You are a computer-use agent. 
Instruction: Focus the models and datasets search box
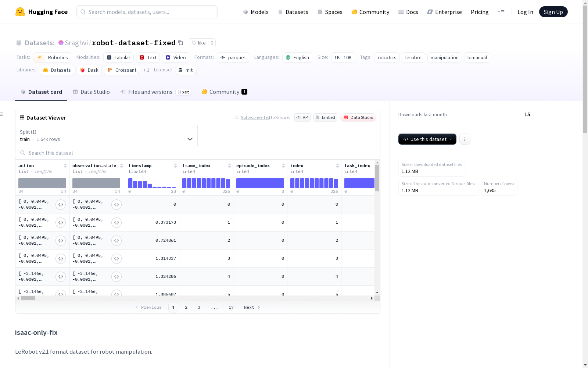pos(147,12)
